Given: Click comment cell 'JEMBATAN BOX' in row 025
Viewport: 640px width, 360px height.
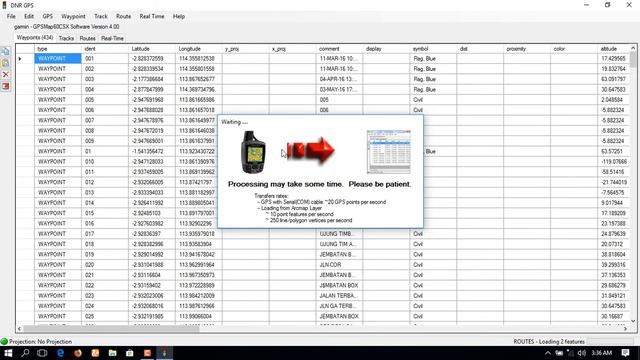Looking at the screenshot, I should click(339, 316).
